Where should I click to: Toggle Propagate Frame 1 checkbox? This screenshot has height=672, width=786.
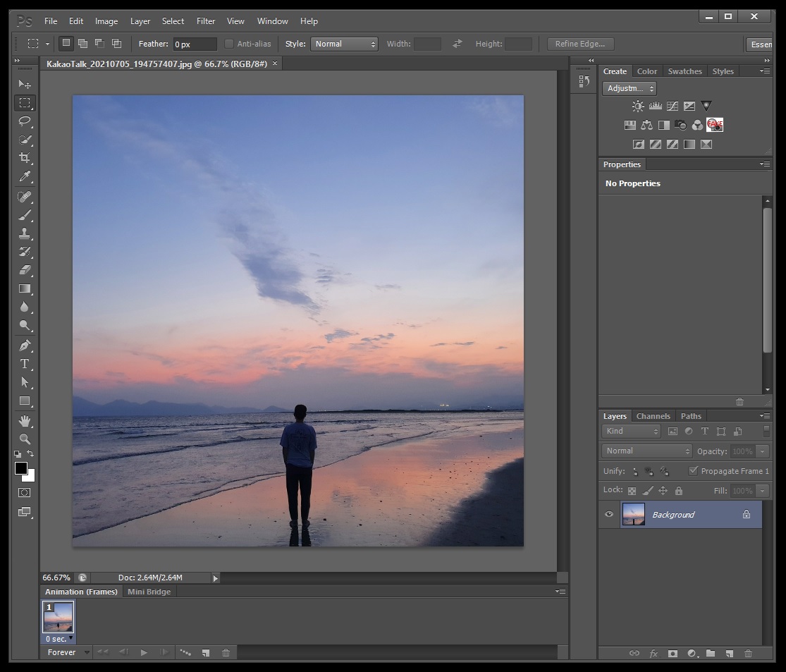point(693,470)
